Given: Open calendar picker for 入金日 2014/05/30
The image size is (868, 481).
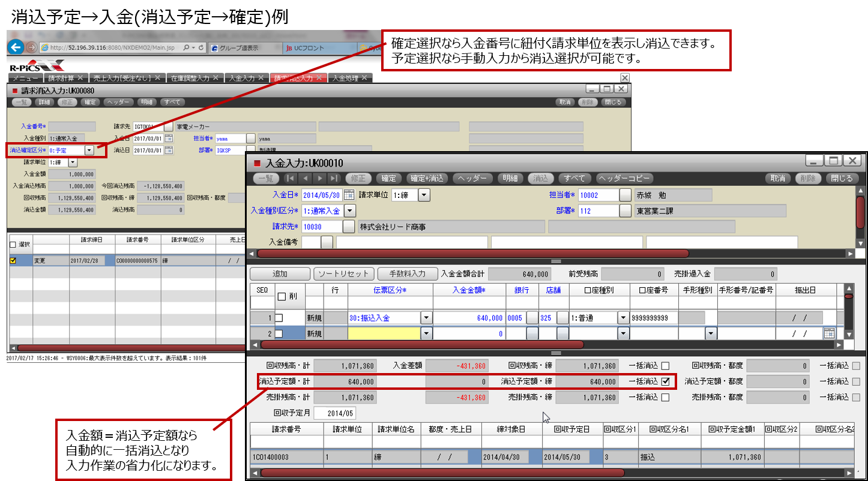Looking at the screenshot, I should (x=349, y=195).
